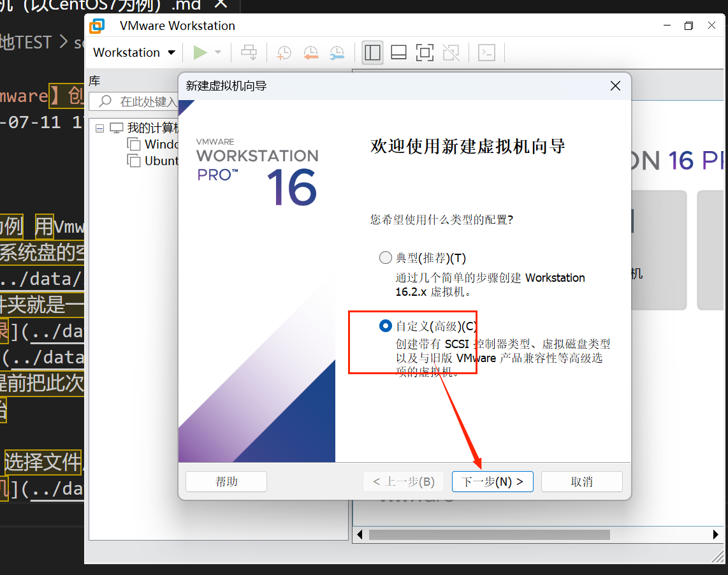Click the send Ctrl+Alt+Del toolbar icon
This screenshot has width=728, height=575.
click(x=249, y=52)
